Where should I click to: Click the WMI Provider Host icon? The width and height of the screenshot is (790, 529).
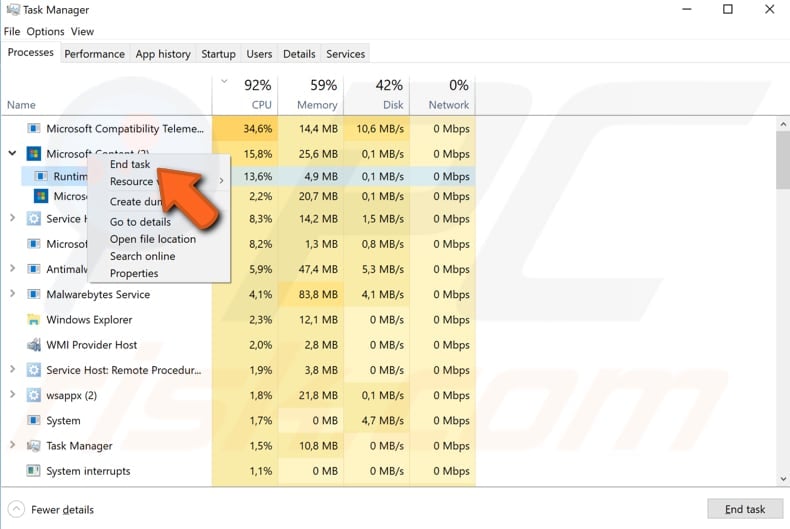pos(33,345)
